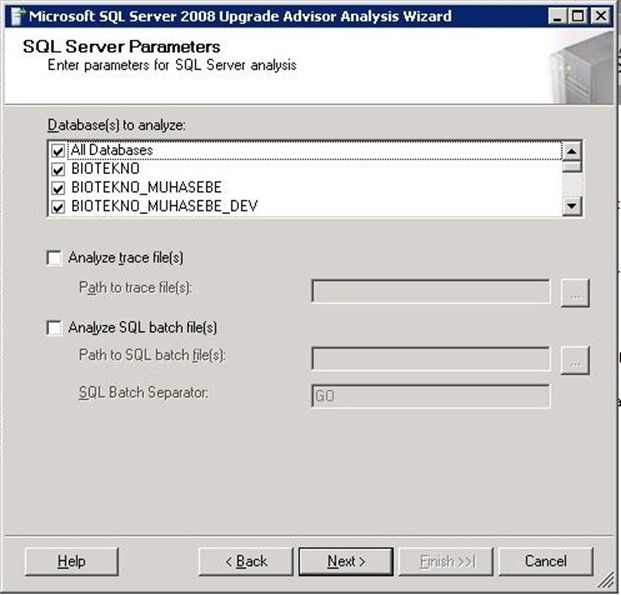Screen dimensions: 621x595
Task: Maximize the wizard window
Action: [x=578, y=16]
